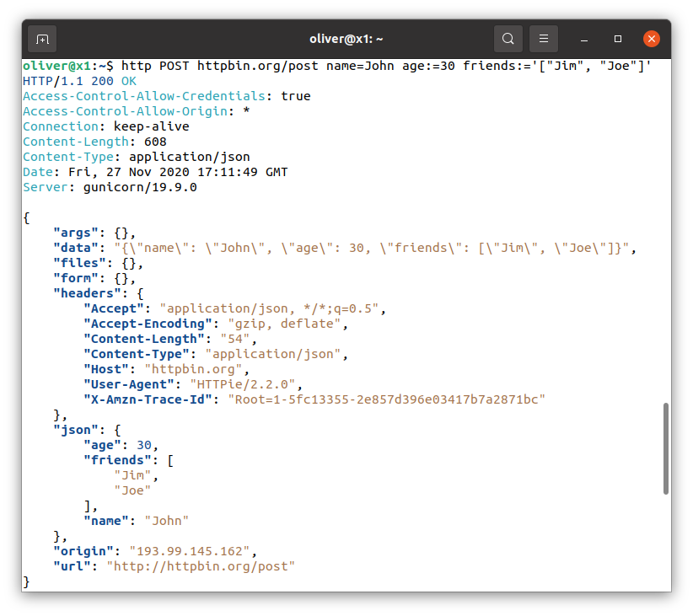693x616 pixels.
Task: Click the "Joe" array entry
Action: [132, 490]
